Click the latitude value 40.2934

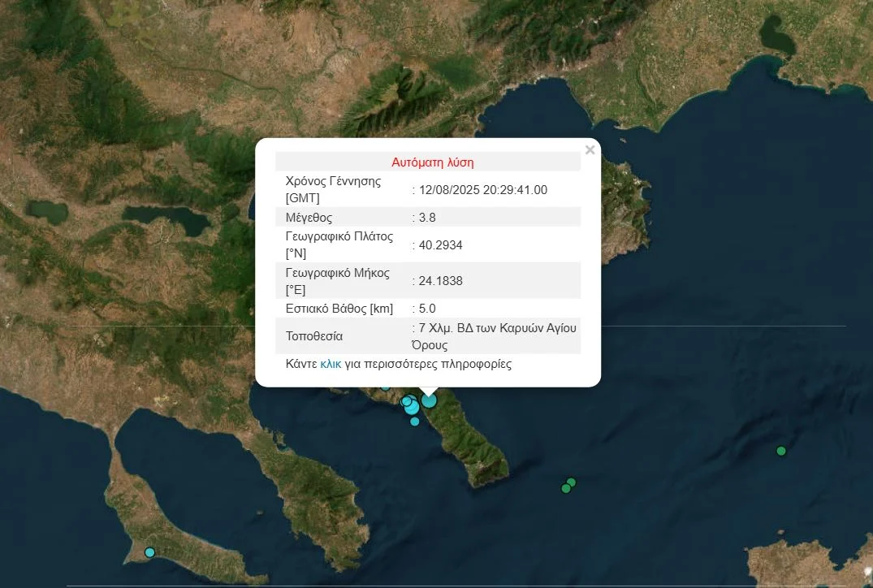pyautogui.click(x=440, y=245)
